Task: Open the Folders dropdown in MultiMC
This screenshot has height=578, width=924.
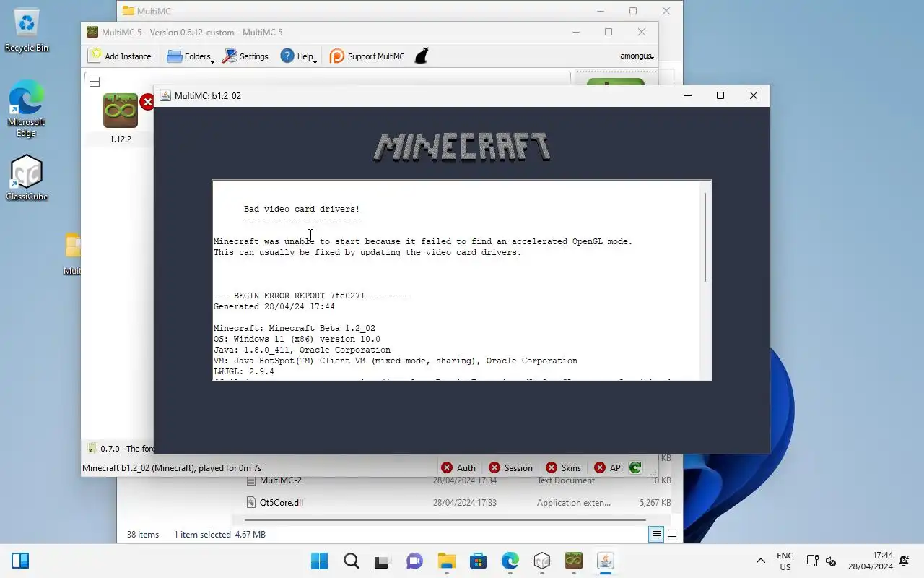Action: (x=190, y=56)
